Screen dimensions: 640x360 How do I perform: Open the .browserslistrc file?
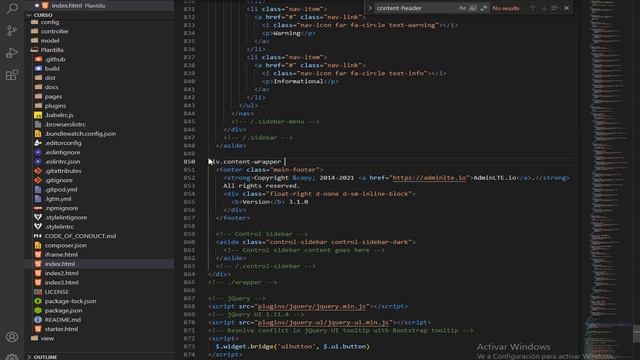tap(65, 124)
